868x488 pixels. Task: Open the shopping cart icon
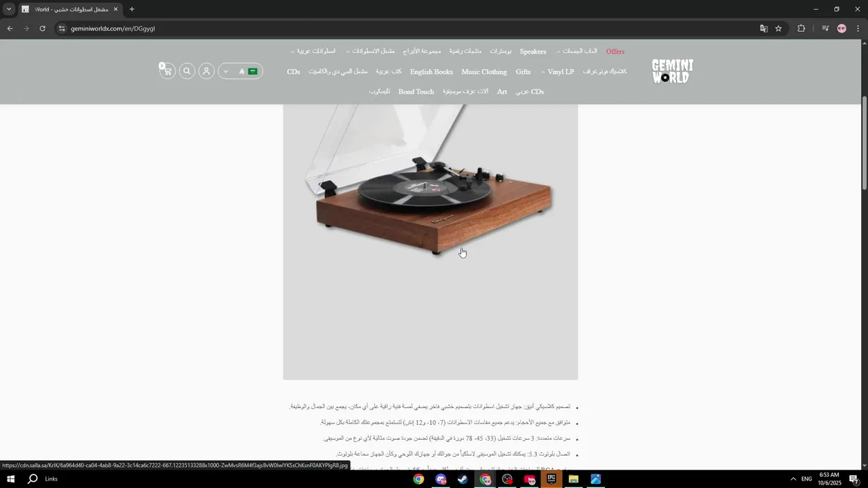167,71
